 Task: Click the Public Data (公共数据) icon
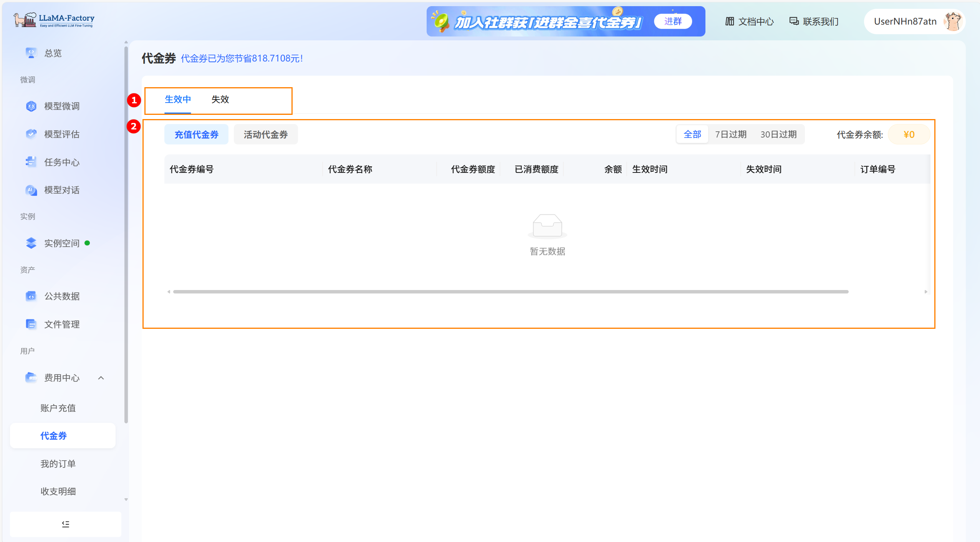point(31,296)
